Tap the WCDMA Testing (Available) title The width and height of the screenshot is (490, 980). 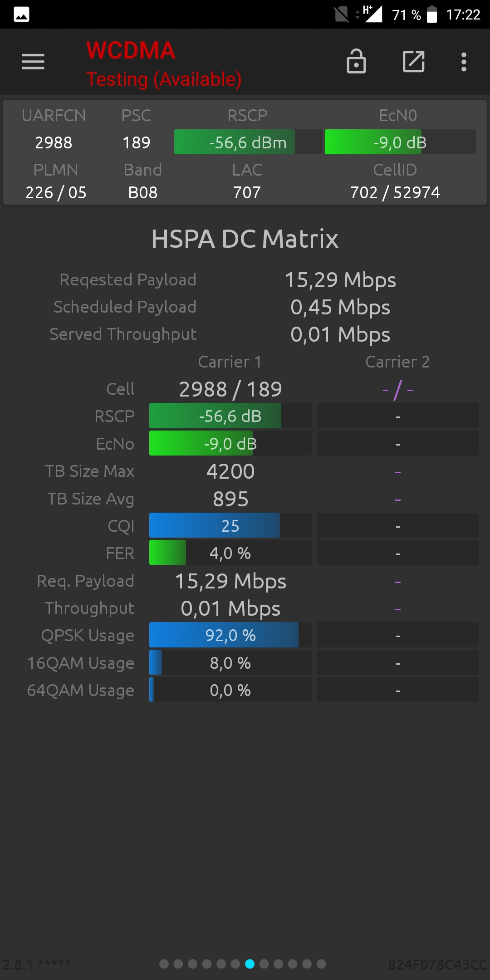coord(163,64)
